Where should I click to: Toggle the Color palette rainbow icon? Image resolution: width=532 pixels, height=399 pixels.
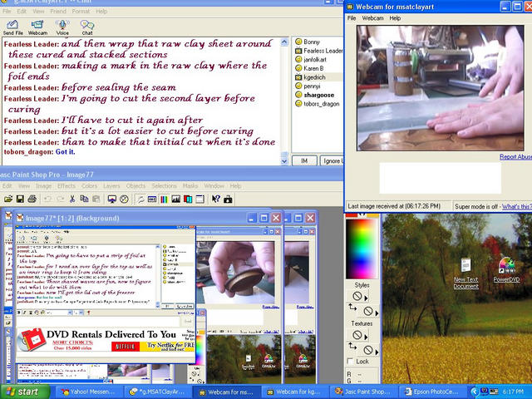[x=164, y=199]
